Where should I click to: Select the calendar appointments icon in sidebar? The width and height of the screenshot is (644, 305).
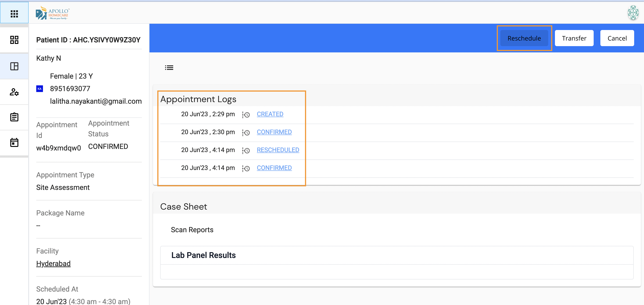click(14, 142)
